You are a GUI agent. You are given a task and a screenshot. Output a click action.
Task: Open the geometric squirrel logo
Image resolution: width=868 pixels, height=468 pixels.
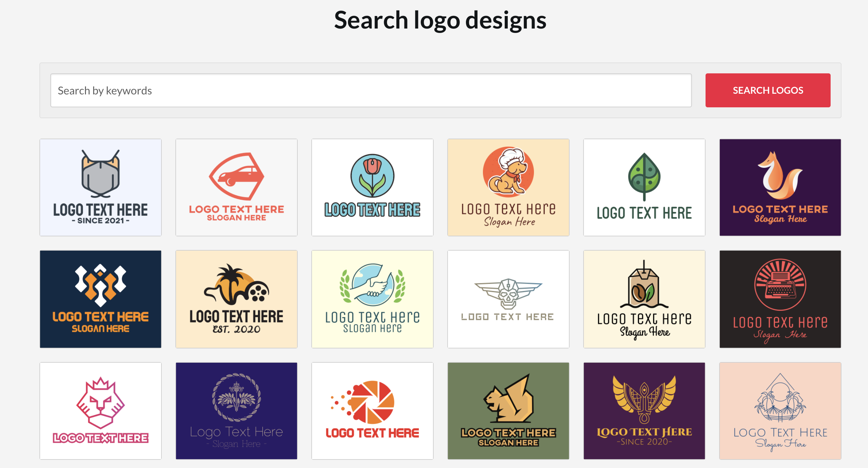(x=508, y=411)
